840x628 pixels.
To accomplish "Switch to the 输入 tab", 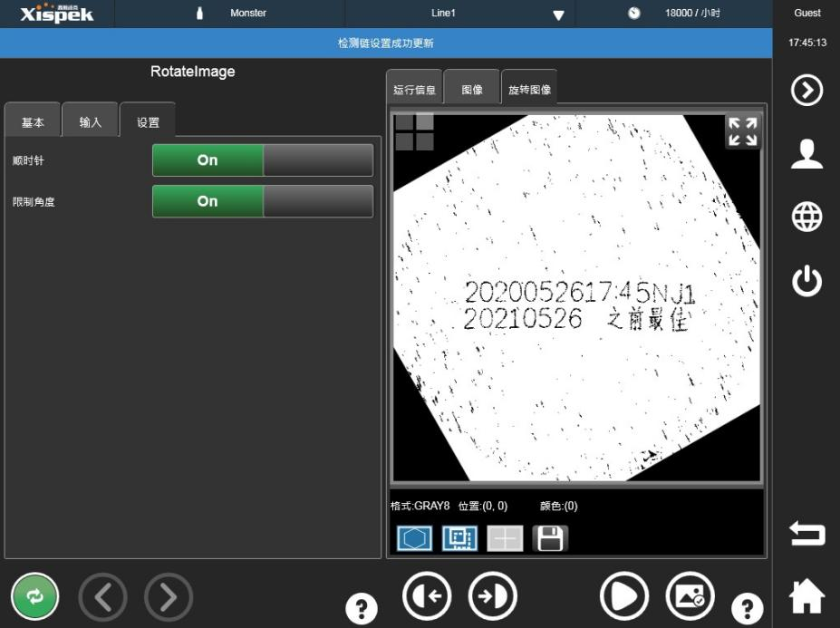I will point(90,121).
